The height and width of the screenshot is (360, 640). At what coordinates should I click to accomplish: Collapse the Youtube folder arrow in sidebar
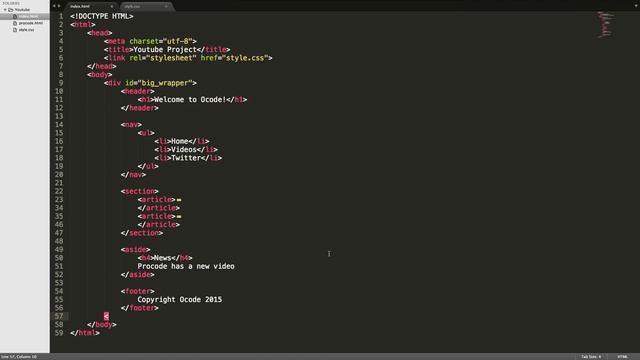coord(5,9)
